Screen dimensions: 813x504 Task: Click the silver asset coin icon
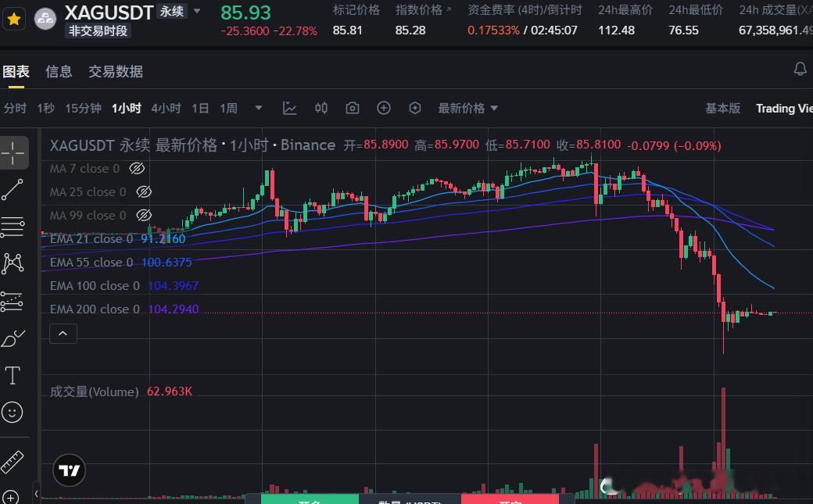pos(45,20)
